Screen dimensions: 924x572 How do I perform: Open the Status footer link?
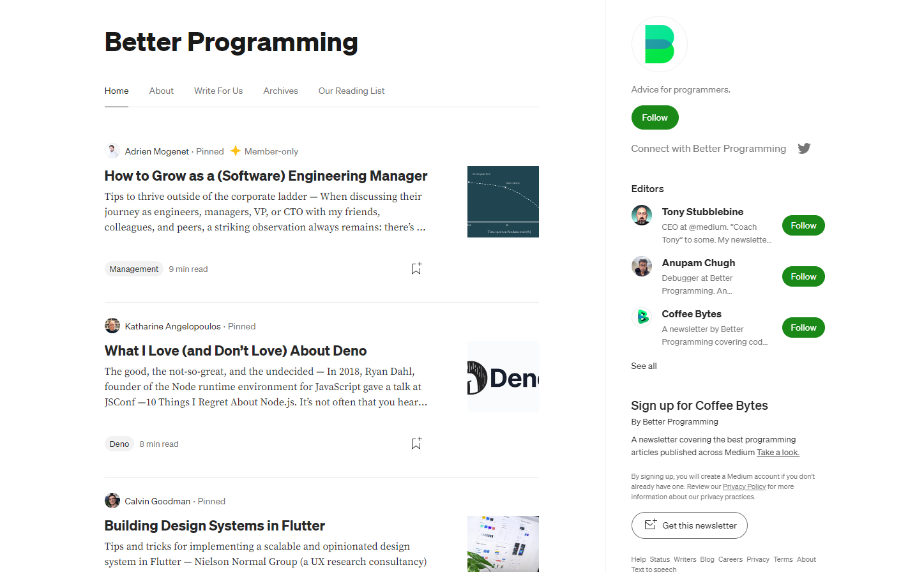click(x=660, y=559)
